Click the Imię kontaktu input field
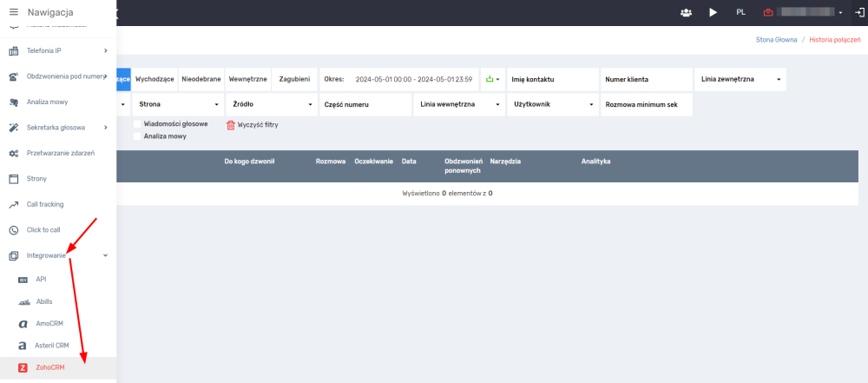Image resolution: width=868 pixels, height=383 pixels. click(552, 79)
